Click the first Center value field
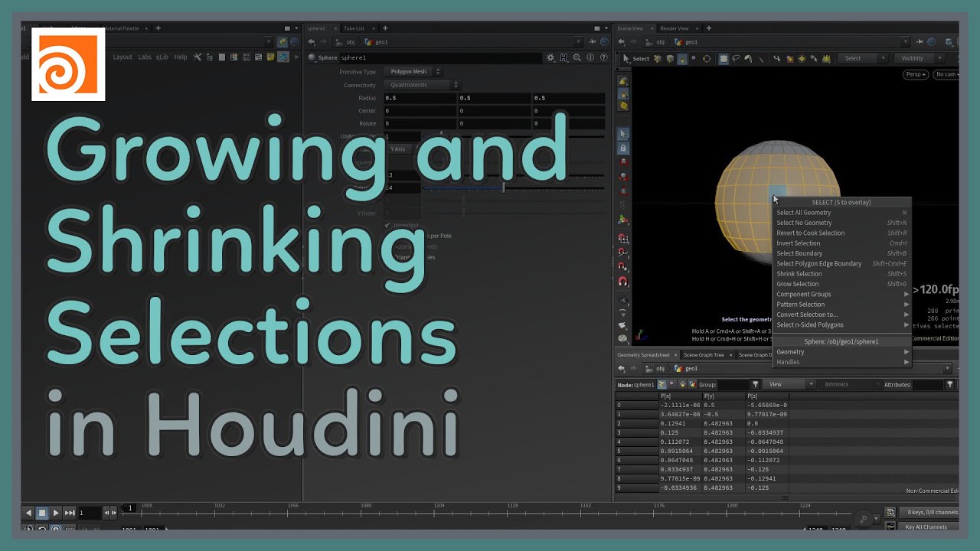 click(x=419, y=111)
